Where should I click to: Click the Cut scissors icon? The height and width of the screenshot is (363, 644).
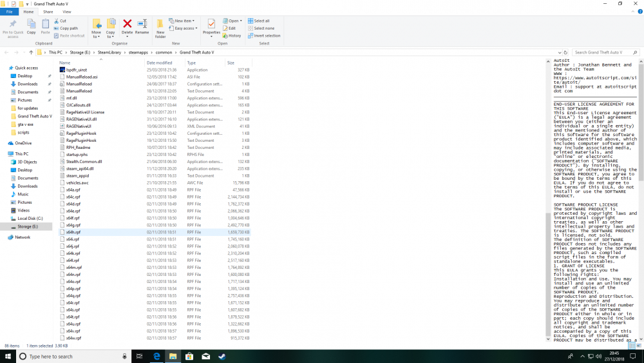point(56,21)
